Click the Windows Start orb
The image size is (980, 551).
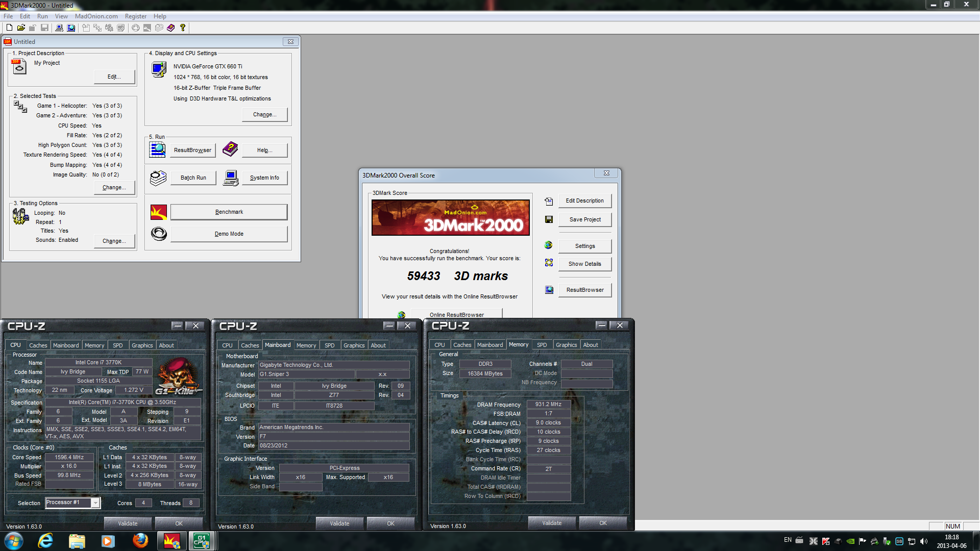click(x=14, y=541)
